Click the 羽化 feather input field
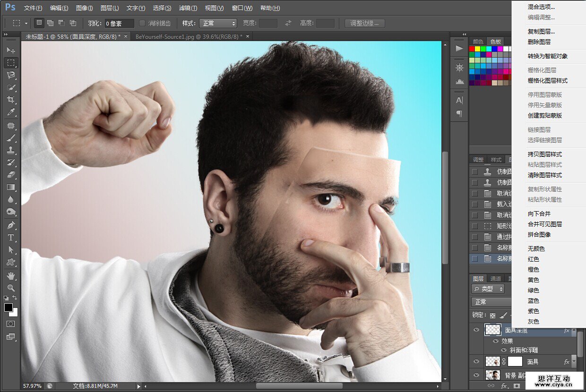The width and height of the screenshot is (586, 392). pyautogui.click(x=119, y=23)
